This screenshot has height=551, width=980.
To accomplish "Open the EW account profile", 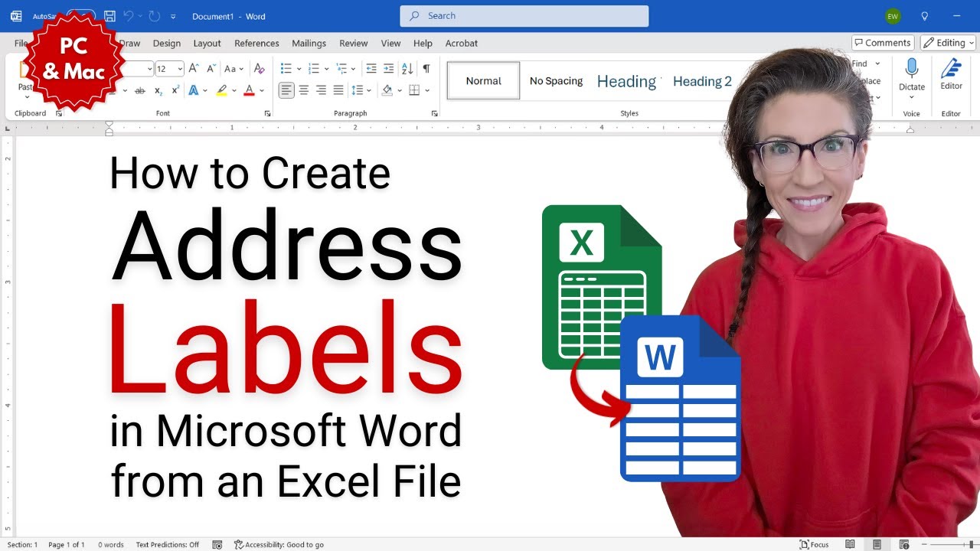I will [x=893, y=16].
